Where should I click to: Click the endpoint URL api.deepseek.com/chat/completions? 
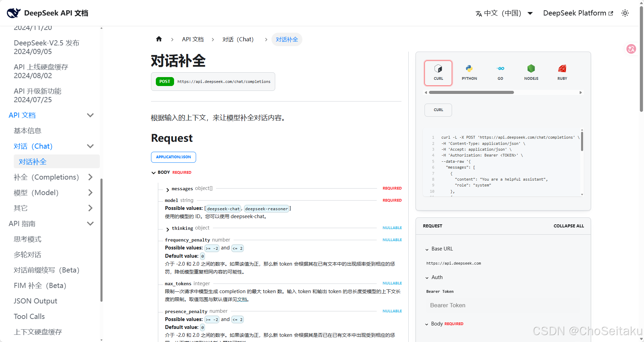tap(224, 82)
